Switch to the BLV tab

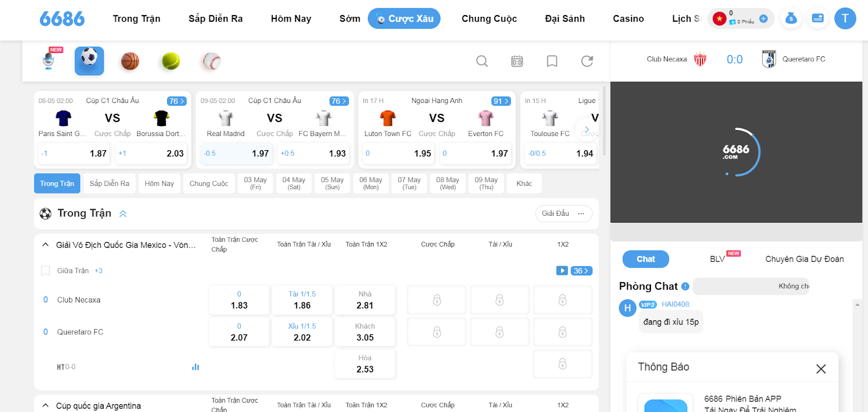717,259
